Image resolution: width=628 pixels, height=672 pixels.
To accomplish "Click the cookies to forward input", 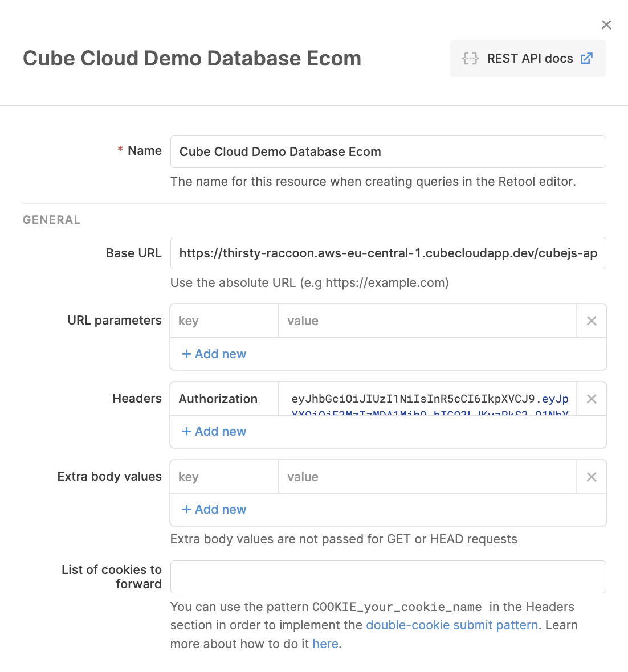I will (388, 577).
